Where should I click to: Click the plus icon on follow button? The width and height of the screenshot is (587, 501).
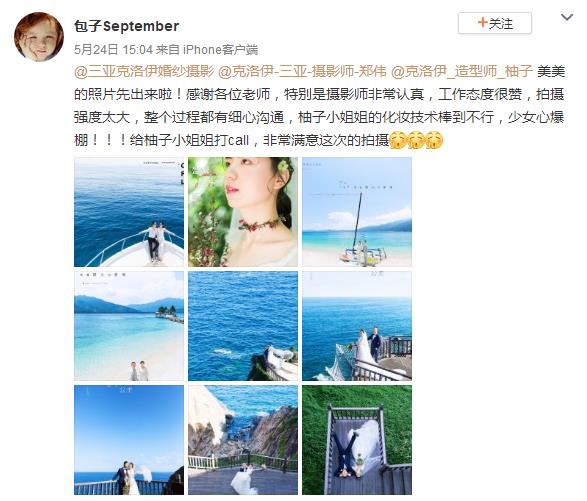(x=483, y=22)
